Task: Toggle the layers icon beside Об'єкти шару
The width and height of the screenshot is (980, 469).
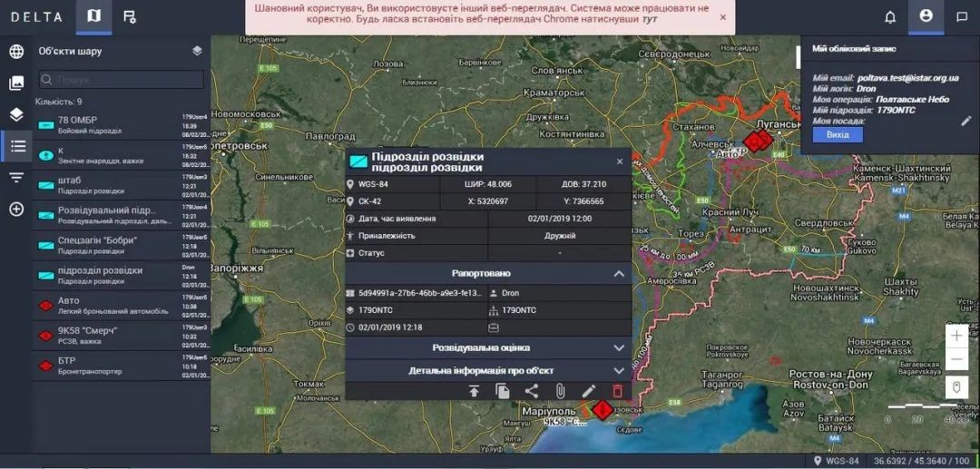Action: point(197,52)
